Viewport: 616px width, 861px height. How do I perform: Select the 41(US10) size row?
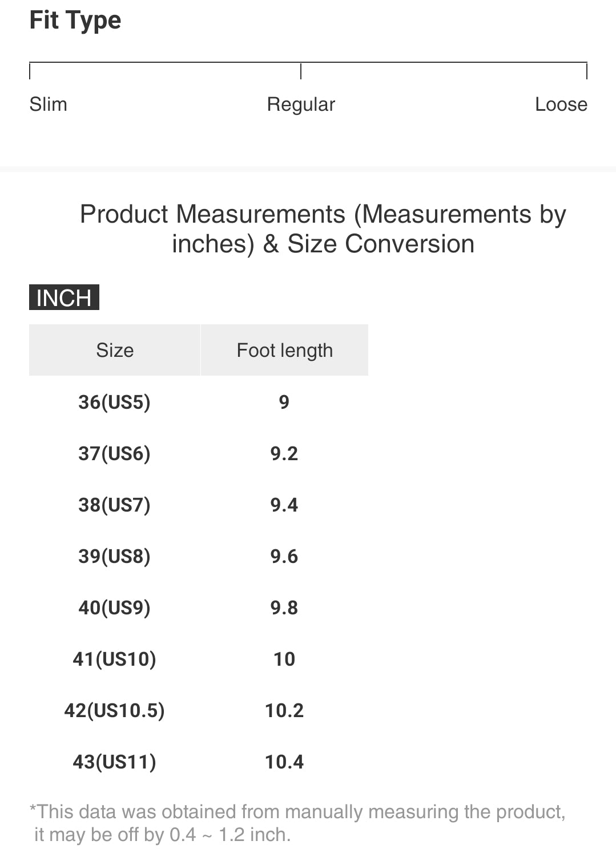(x=199, y=659)
